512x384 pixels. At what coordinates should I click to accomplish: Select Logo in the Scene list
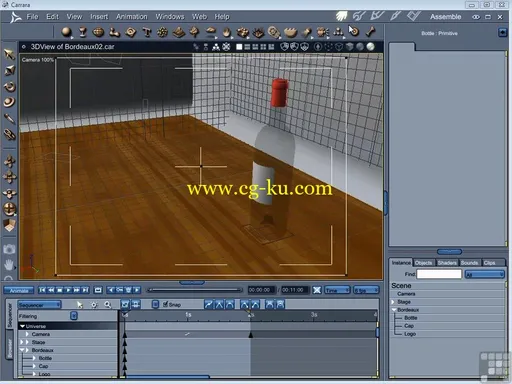410,334
